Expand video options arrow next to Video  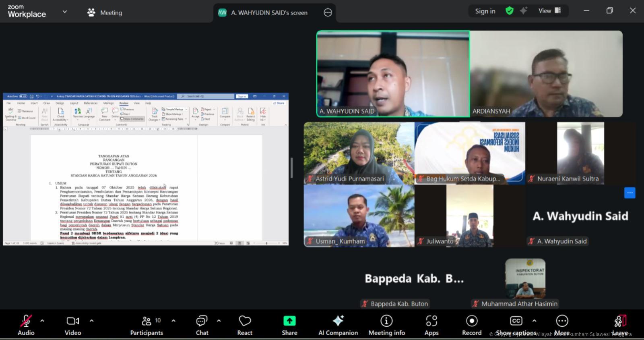91,321
